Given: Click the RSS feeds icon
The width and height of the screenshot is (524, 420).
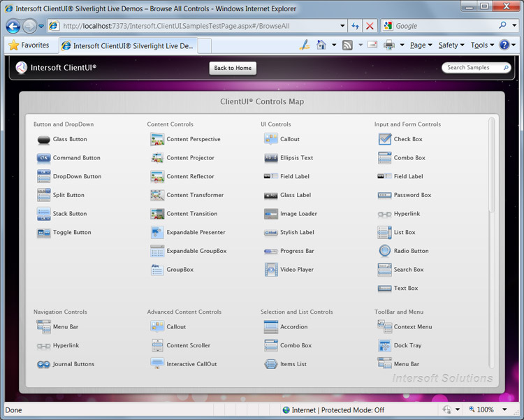Looking at the screenshot, I should point(347,45).
